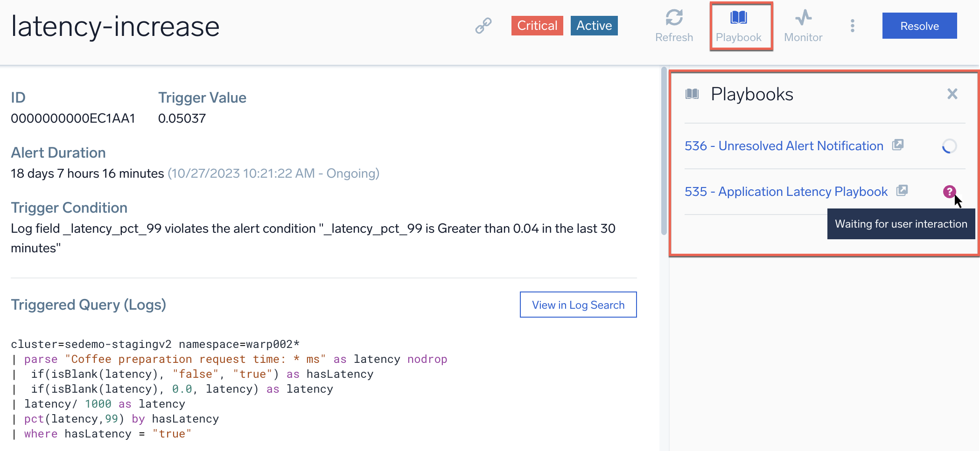Open playbook 536 Unresolved Alert Notification

[784, 146]
